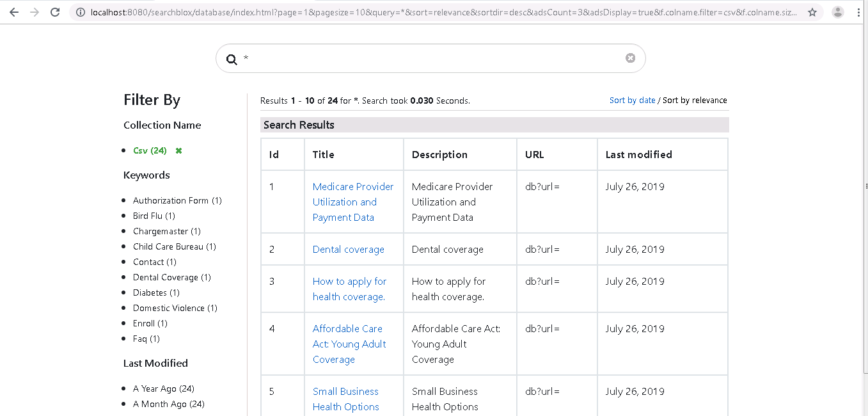868x416 pixels.
Task: Remove the Csv collection filter
Action: [x=179, y=151]
